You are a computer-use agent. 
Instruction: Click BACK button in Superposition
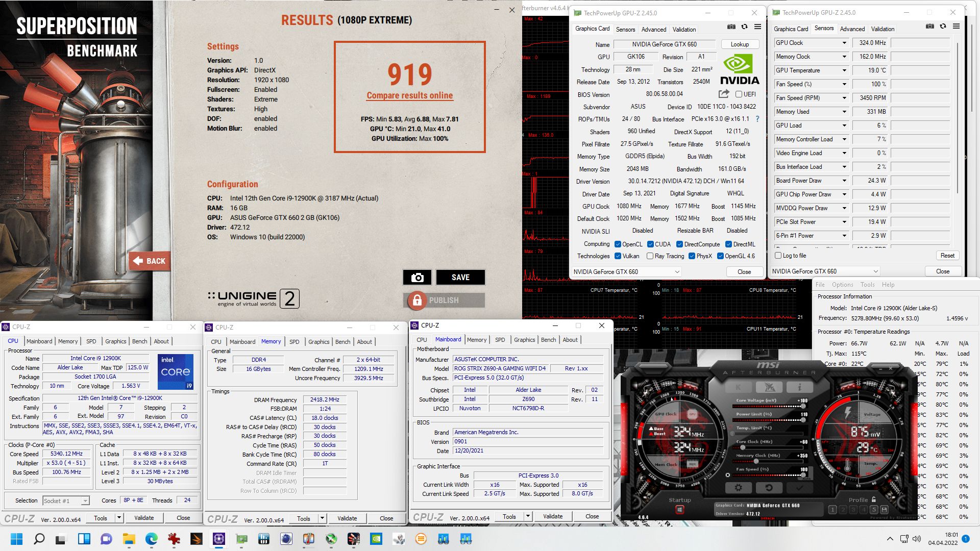coord(150,261)
